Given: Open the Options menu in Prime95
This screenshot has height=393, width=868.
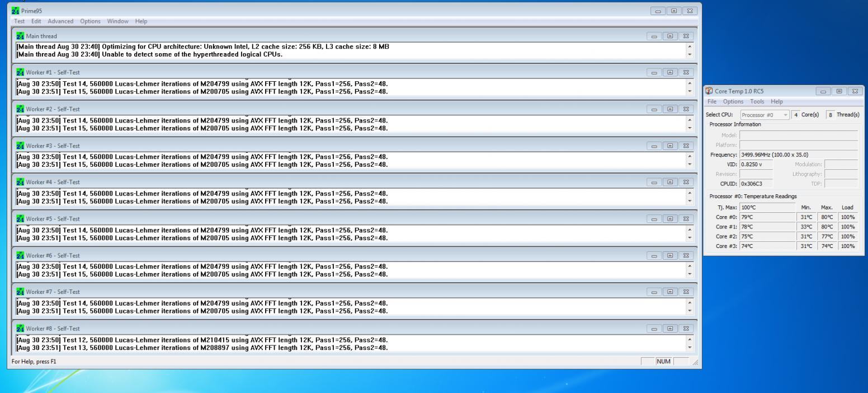Looking at the screenshot, I should (x=90, y=21).
